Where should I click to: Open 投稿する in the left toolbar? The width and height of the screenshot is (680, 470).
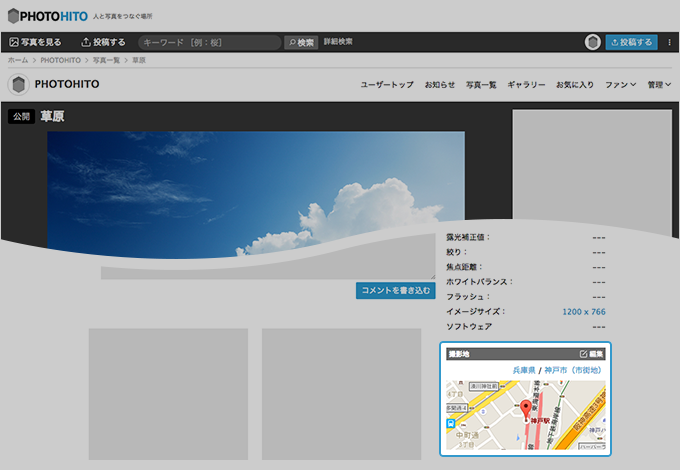[x=103, y=42]
